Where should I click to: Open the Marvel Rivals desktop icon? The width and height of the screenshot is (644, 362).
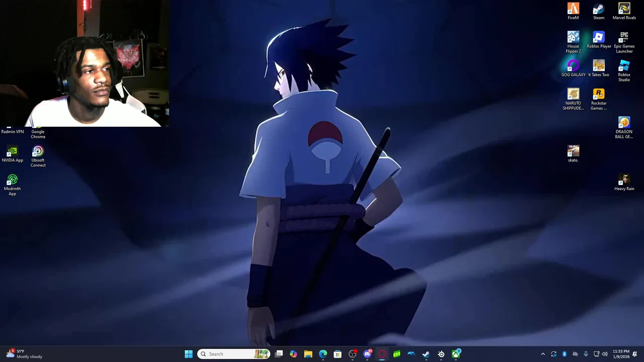tap(624, 11)
